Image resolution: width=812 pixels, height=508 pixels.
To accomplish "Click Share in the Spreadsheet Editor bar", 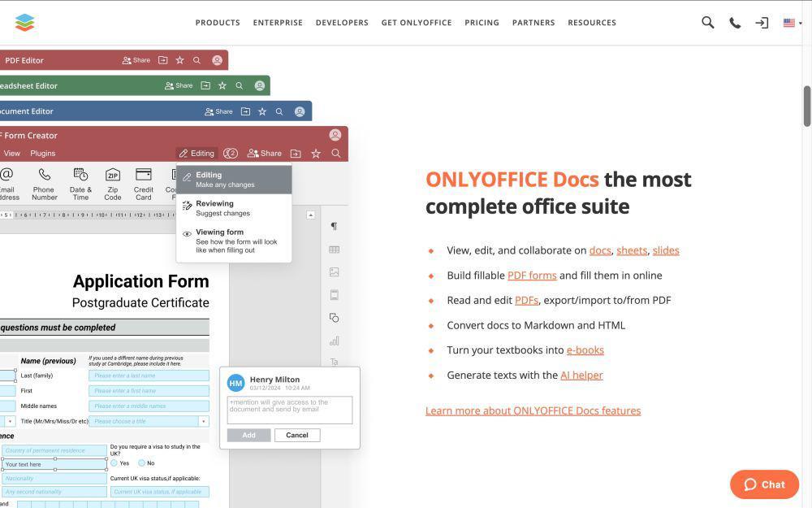I will point(179,85).
